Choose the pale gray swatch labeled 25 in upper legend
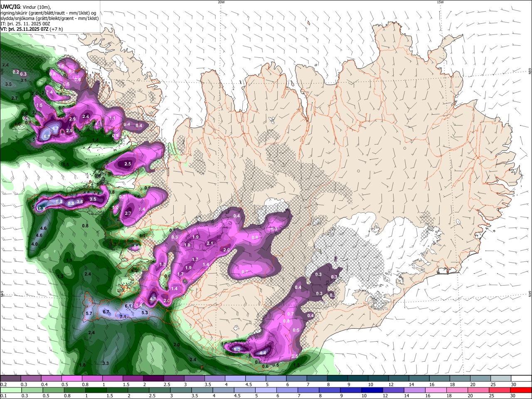Image resolution: width=532 pixels, height=399 pixels. tap(500, 378)
